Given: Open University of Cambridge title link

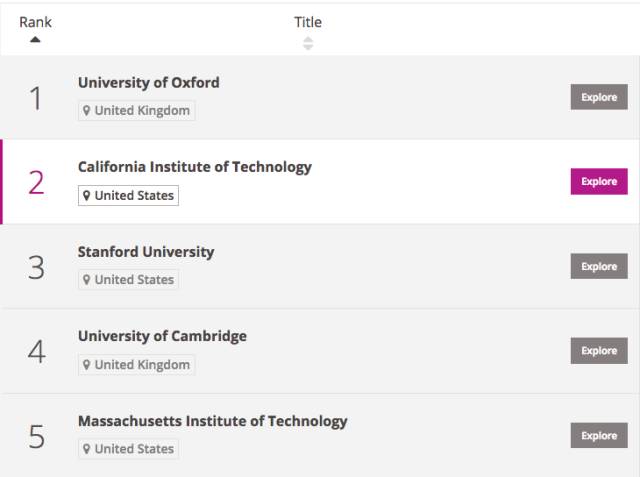Looking at the screenshot, I should coord(162,337).
